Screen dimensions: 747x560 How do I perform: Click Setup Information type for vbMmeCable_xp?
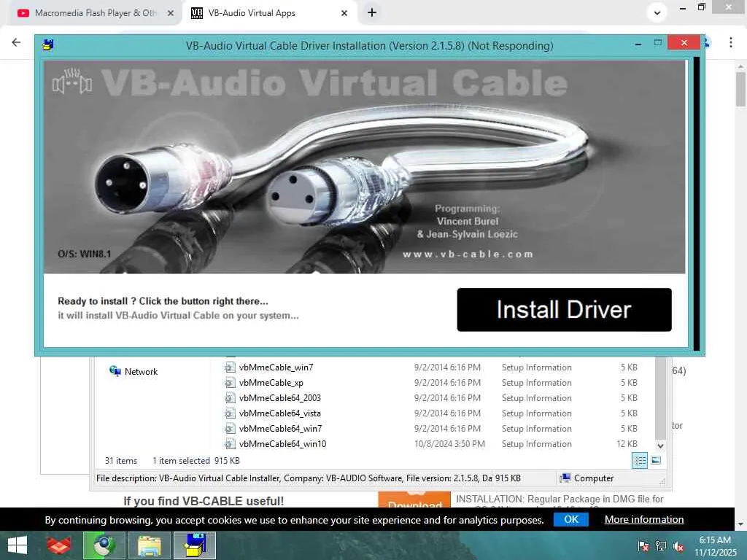coord(536,382)
